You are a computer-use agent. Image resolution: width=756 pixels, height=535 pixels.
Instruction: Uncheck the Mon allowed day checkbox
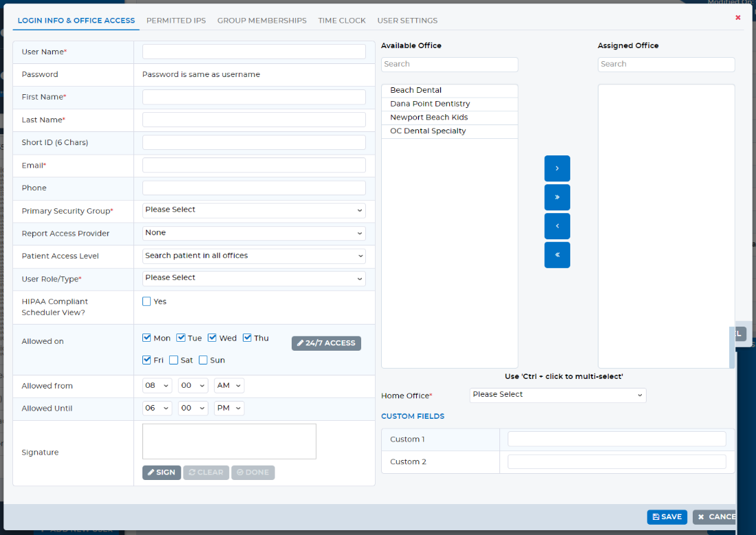[x=147, y=337]
